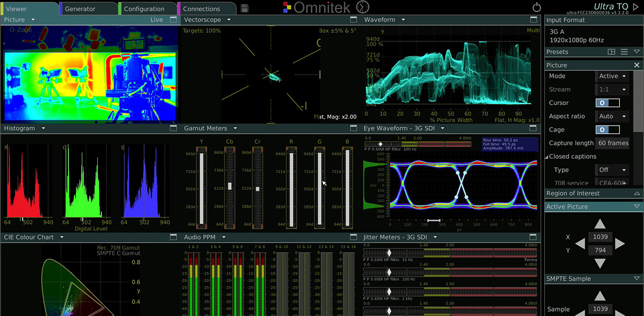Screen dimensions: 644x316
Task: Switch to the Viewer tab
Action: coord(30,9)
